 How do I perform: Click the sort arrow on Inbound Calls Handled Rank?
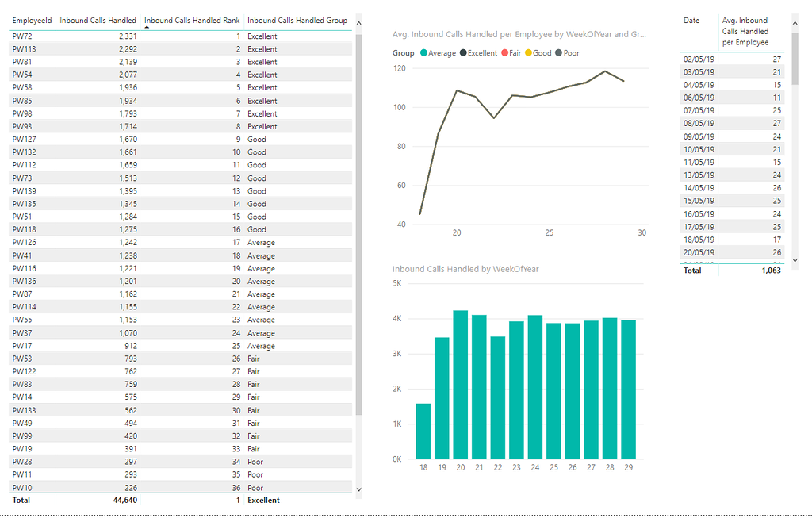coord(147,25)
